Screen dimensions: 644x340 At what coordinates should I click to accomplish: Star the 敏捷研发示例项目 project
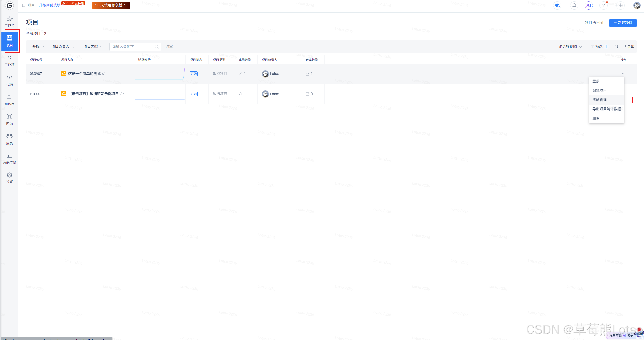pyautogui.click(x=122, y=94)
